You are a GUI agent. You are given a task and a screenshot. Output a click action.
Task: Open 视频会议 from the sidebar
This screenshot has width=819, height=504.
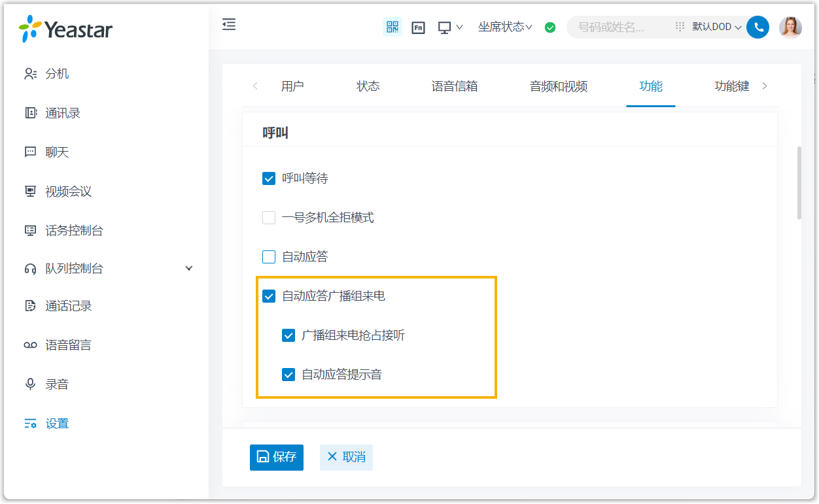pyautogui.click(x=68, y=192)
